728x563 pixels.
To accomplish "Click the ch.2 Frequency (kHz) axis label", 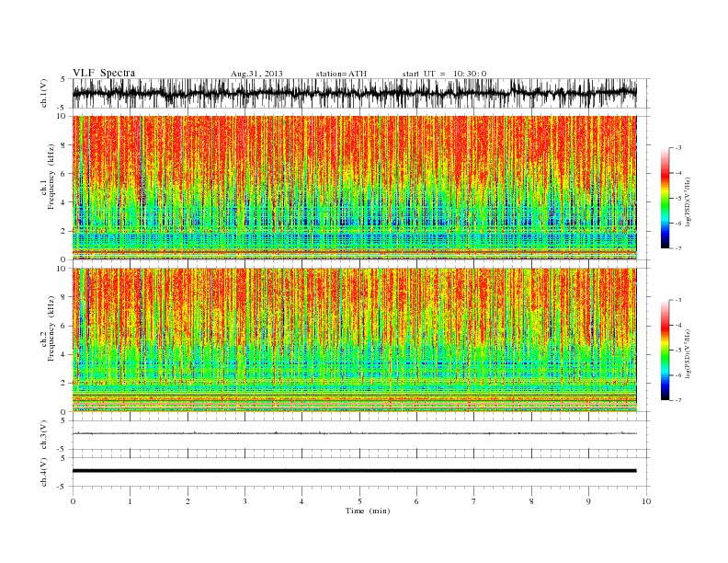I will pyautogui.click(x=48, y=327).
